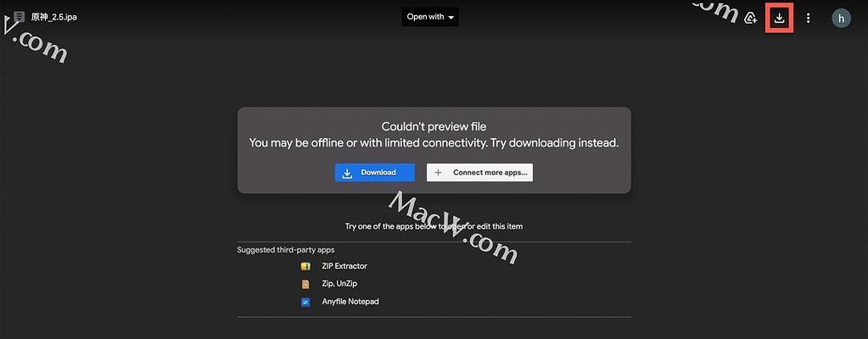
Task: Click the file name 原神_2.5.ipa
Action: 53,17
